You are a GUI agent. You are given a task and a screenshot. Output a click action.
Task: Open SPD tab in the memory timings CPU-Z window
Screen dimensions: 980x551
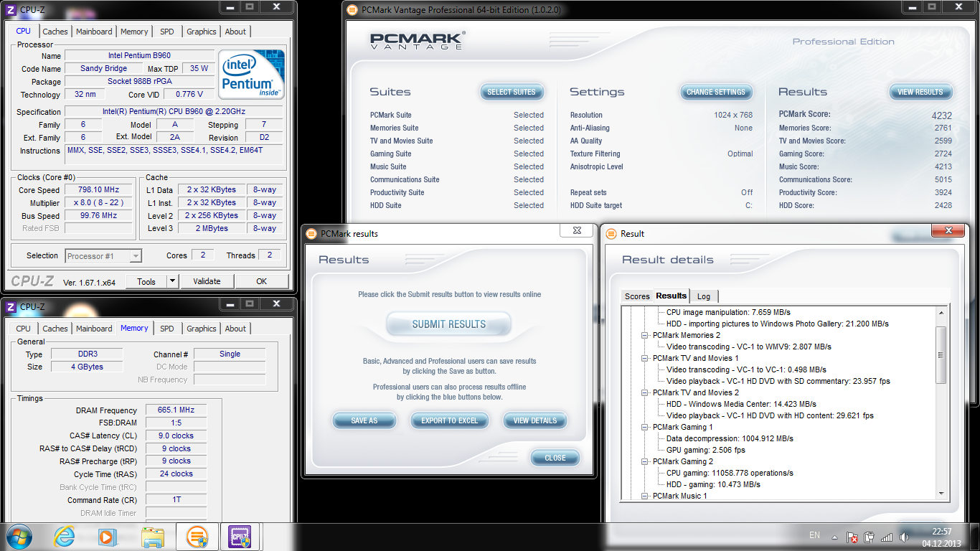pyautogui.click(x=167, y=329)
